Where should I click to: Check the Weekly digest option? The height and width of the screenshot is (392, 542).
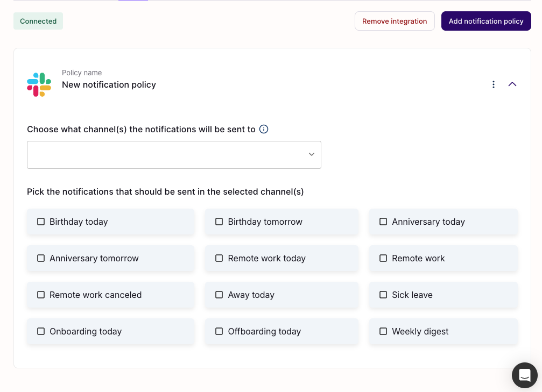tap(383, 331)
